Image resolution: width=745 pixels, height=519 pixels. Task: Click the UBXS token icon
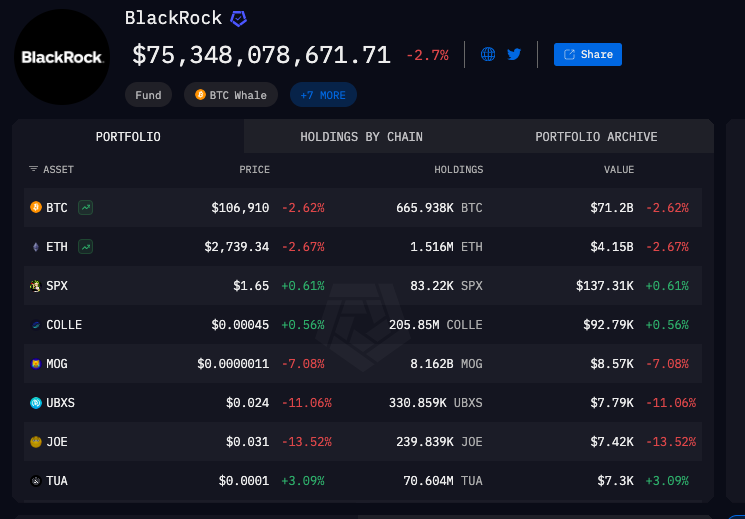[35, 403]
